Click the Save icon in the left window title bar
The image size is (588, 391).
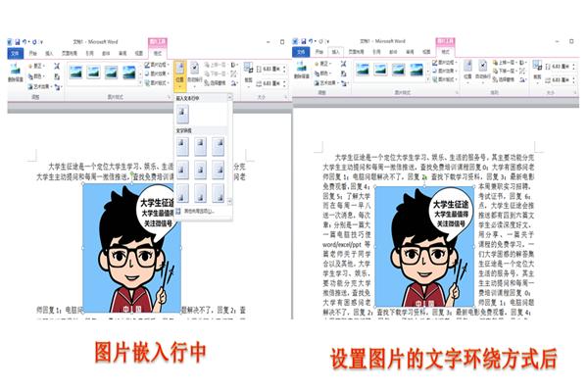coord(18,42)
